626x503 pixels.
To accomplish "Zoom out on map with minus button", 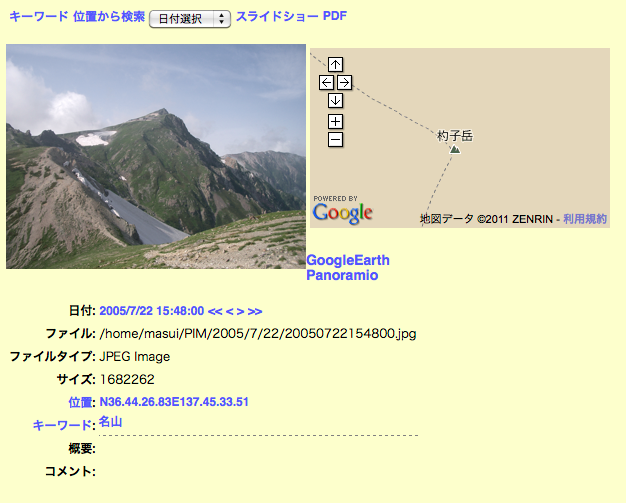I will pyautogui.click(x=335, y=140).
